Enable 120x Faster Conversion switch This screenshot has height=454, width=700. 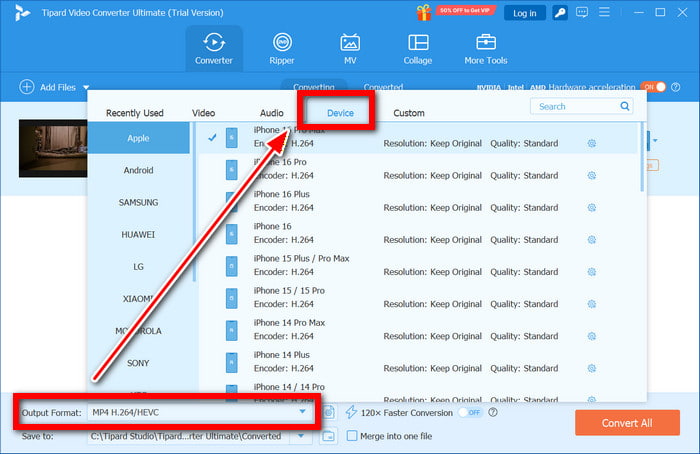tap(468, 412)
